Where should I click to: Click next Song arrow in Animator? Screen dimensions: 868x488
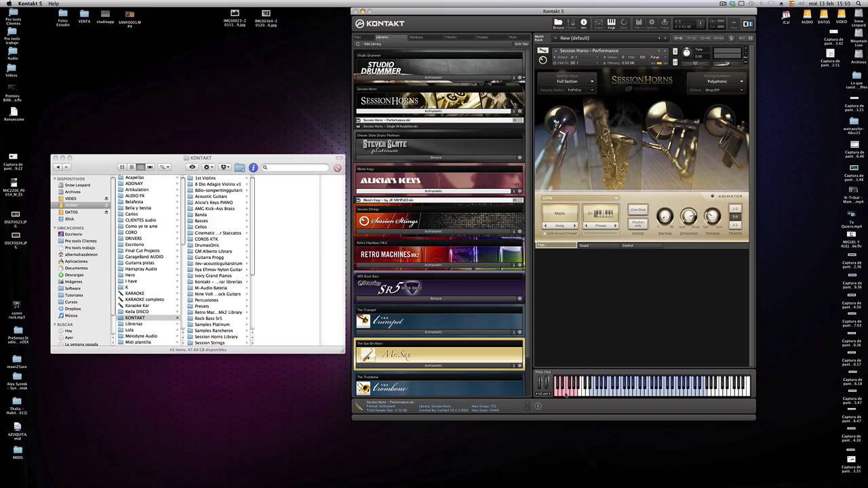[x=574, y=226]
